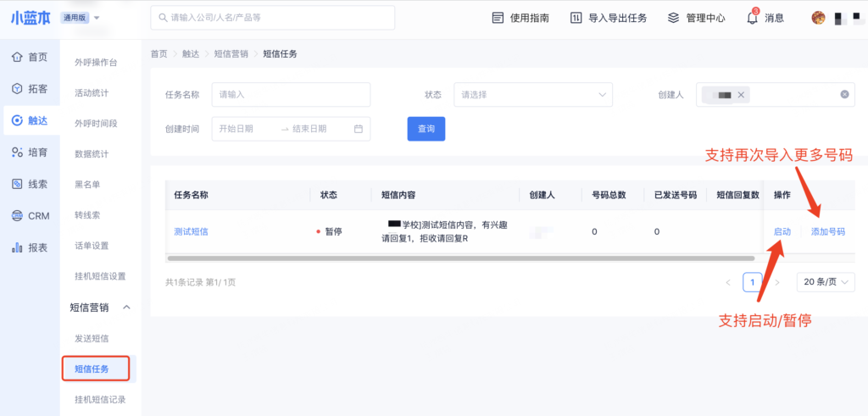Click the notification bell icon

pyautogui.click(x=752, y=18)
